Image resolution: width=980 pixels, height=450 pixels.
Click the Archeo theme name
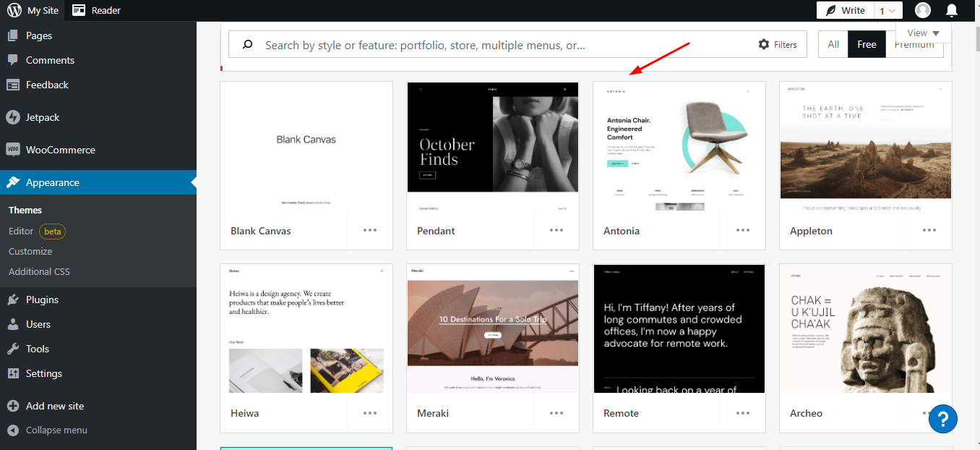[806, 413]
